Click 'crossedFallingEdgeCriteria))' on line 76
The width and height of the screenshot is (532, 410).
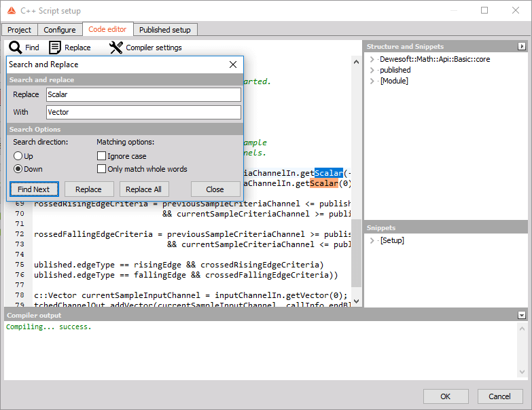[x=272, y=275]
